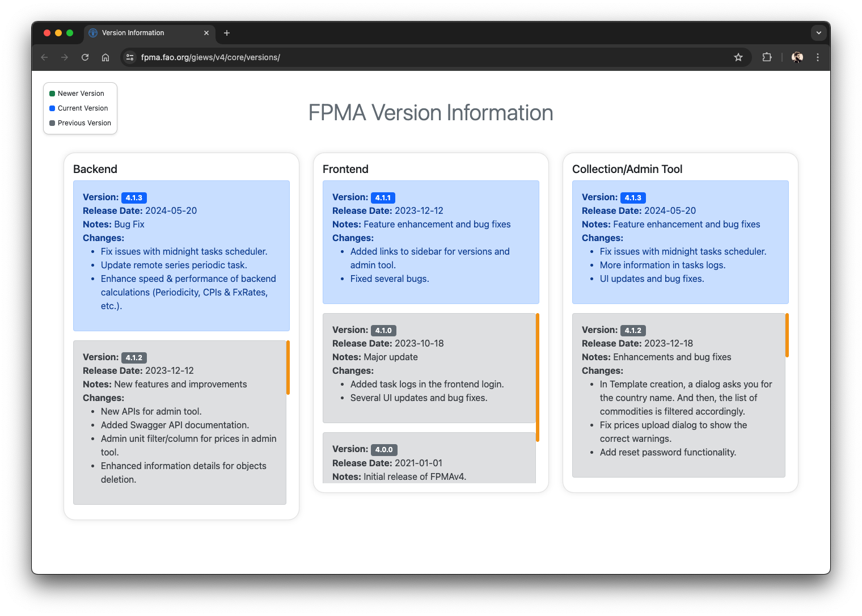The image size is (862, 616).
Task: Click 'Release Date: 2023-10-18' in Frontend
Action: [x=388, y=343]
